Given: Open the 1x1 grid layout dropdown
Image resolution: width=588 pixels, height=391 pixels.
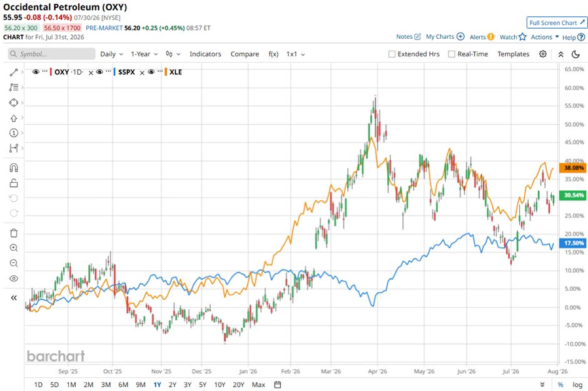Looking at the screenshot, I should click(295, 54).
